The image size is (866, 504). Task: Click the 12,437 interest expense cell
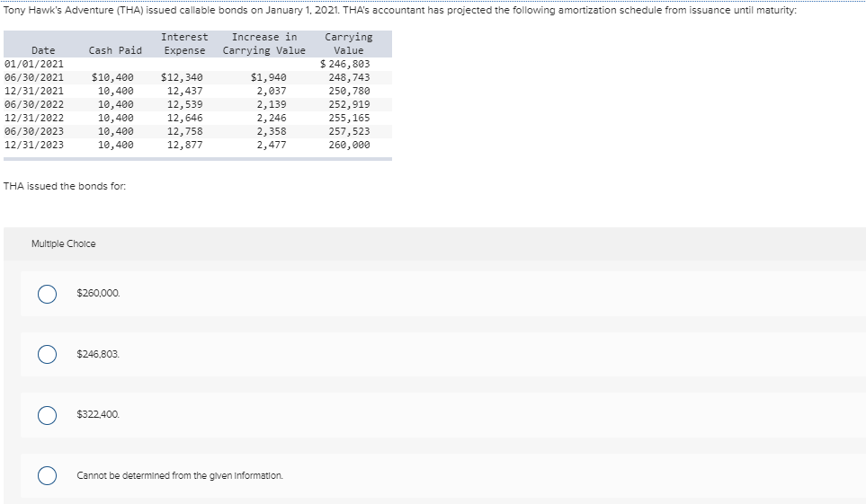click(x=185, y=91)
